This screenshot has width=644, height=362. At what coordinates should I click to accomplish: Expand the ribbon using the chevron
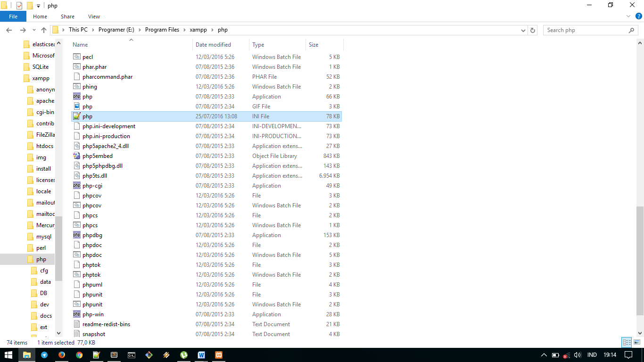[628, 16]
